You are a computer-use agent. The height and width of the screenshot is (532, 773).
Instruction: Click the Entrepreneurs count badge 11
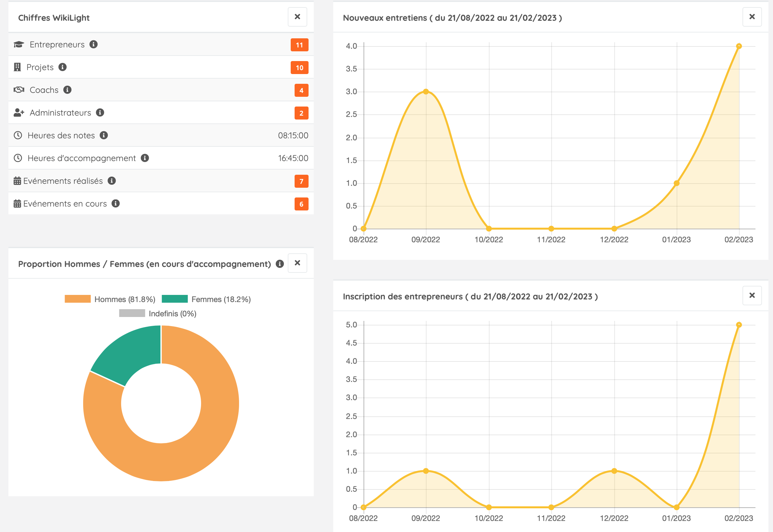[x=299, y=45]
